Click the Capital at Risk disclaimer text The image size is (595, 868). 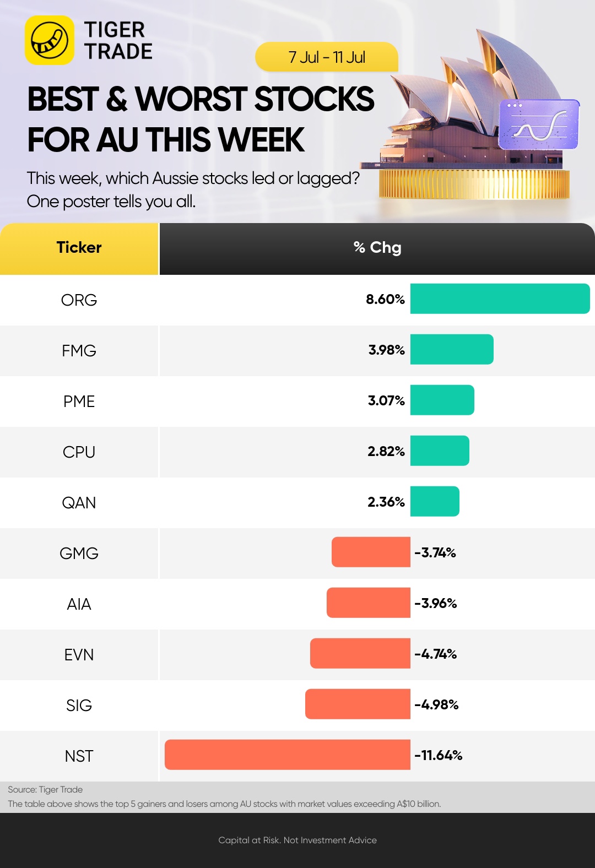[x=297, y=840]
